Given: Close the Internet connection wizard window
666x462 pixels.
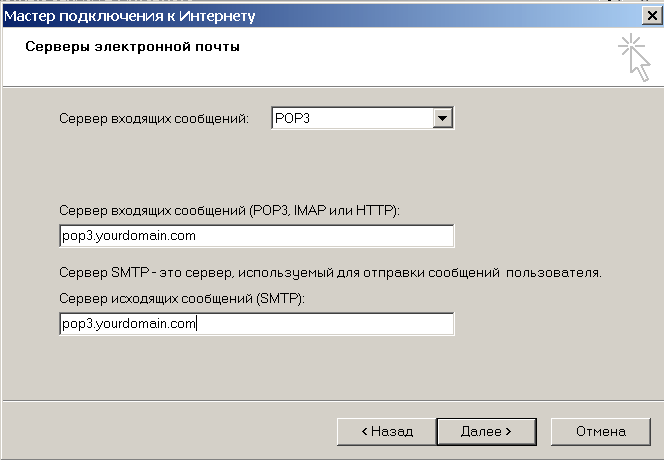Looking at the screenshot, I should click(651, 15).
